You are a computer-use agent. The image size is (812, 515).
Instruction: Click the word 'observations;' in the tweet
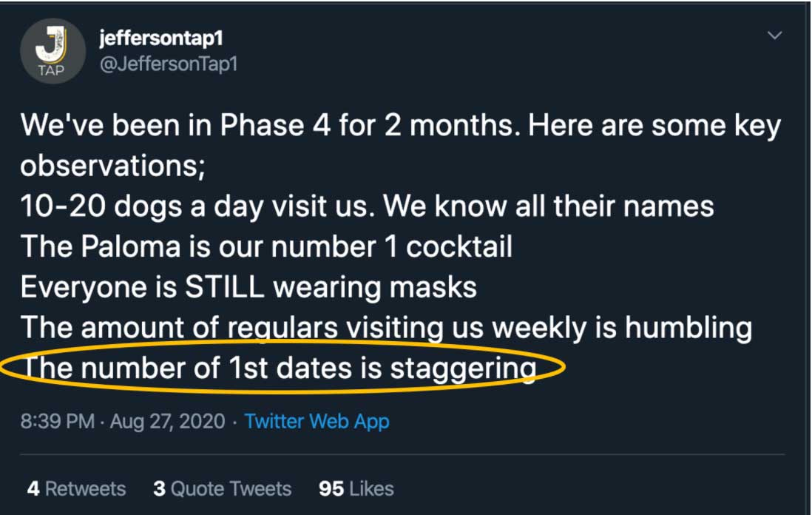coord(112,166)
